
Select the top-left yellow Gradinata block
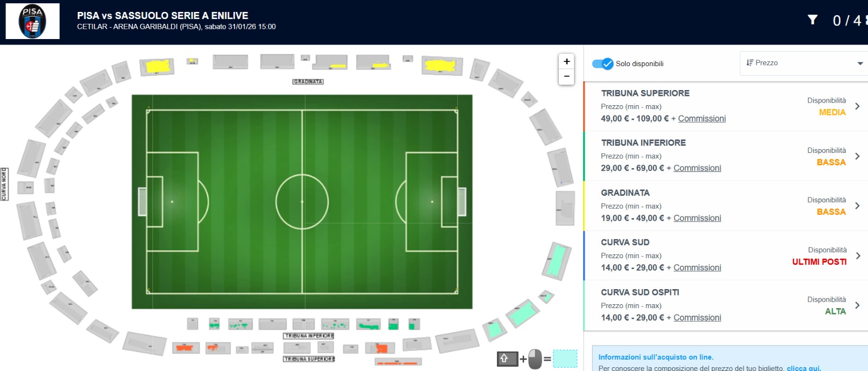click(x=158, y=67)
